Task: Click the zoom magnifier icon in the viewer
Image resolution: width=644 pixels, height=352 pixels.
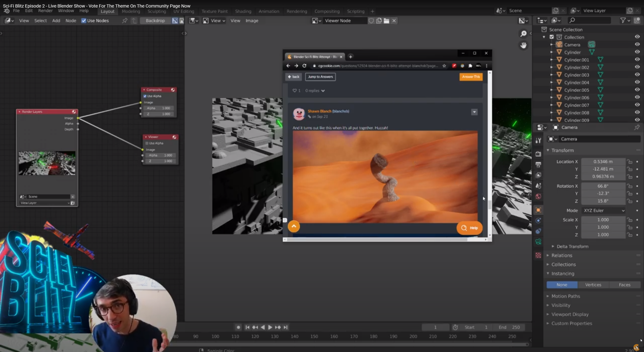Action: tap(523, 34)
